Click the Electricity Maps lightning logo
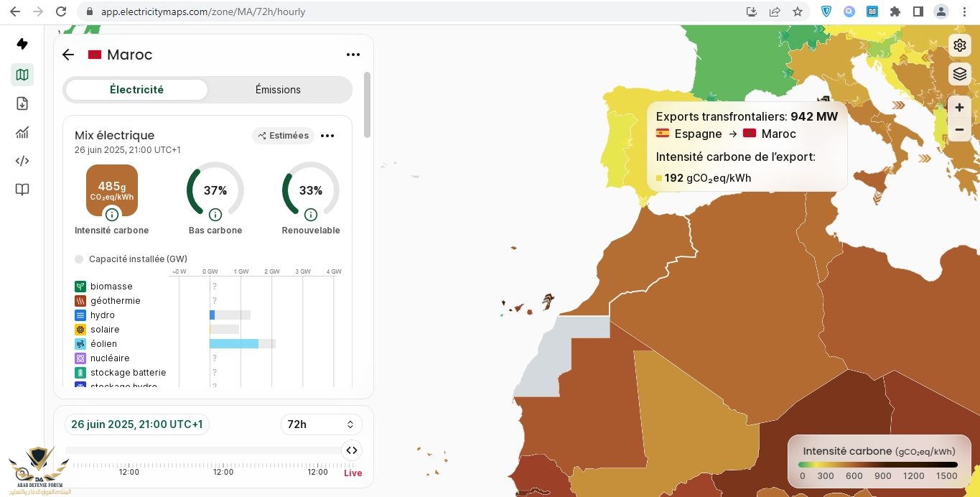 point(22,44)
